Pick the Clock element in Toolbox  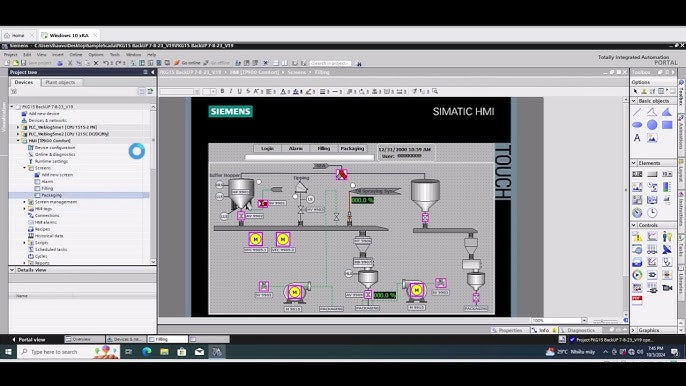[652, 213]
